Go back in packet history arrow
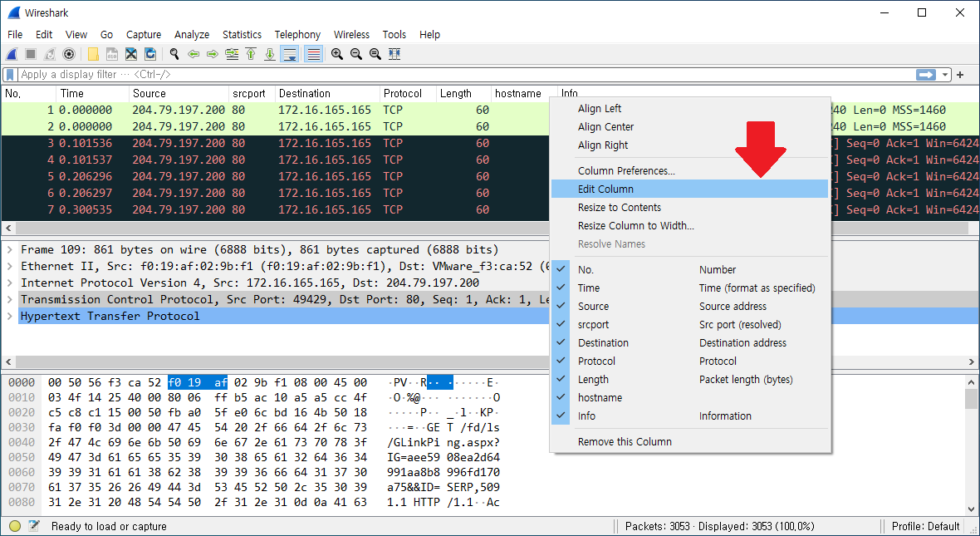980x536 pixels. (x=194, y=54)
